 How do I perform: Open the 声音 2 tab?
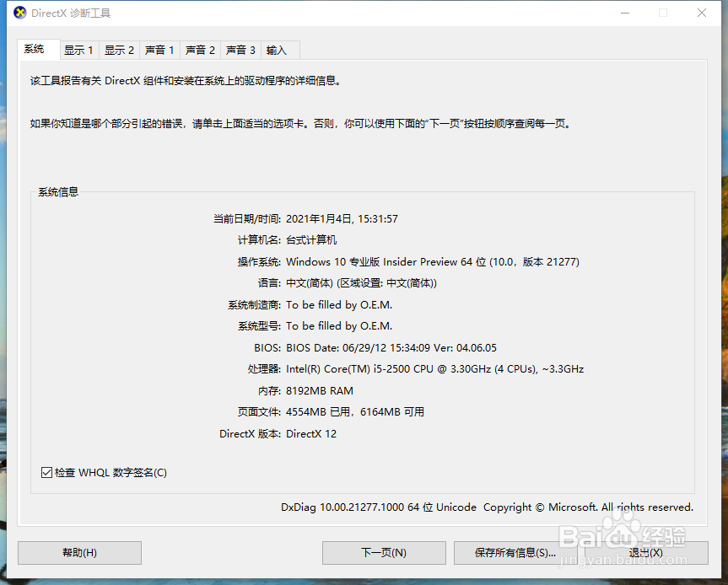tap(199, 50)
